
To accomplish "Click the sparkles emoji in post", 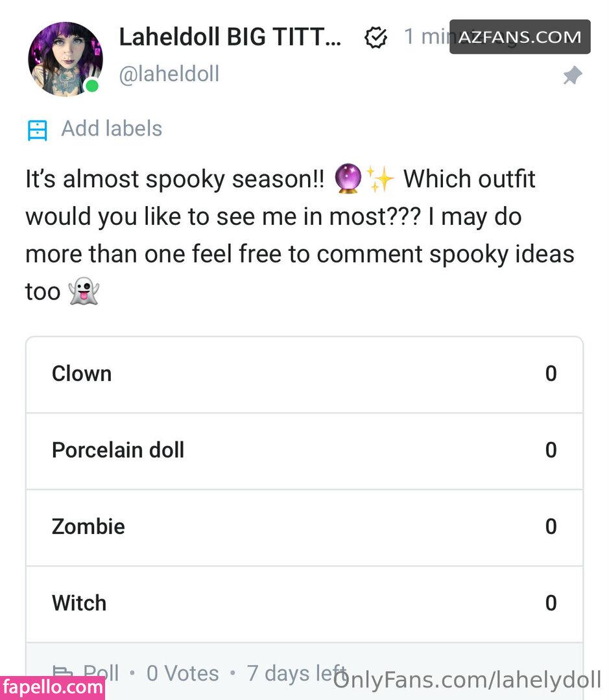I will point(379,180).
